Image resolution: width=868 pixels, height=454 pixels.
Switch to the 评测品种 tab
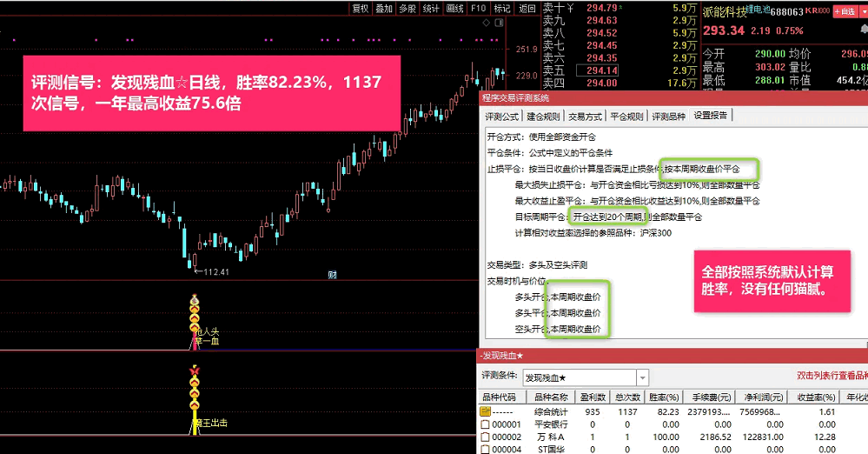(x=668, y=117)
